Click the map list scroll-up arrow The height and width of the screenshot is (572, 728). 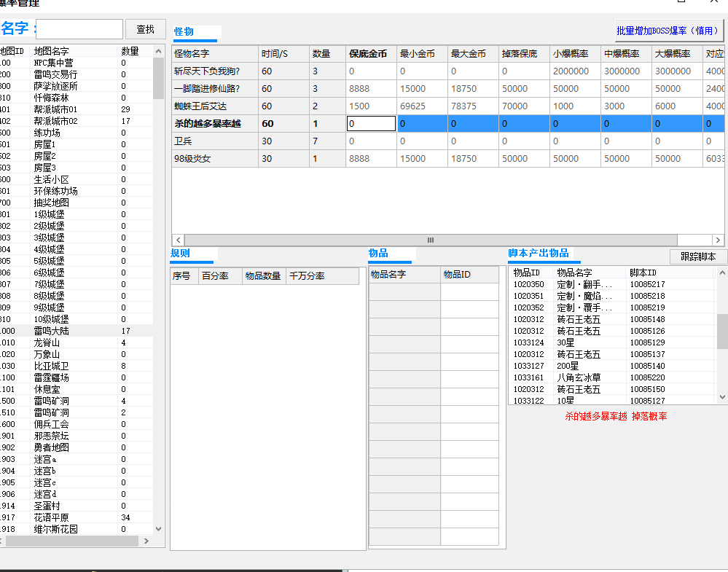click(159, 52)
